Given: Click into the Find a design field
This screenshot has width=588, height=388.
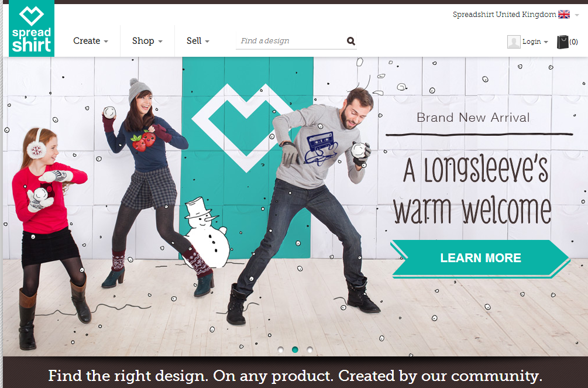Looking at the screenshot, I should coord(291,41).
